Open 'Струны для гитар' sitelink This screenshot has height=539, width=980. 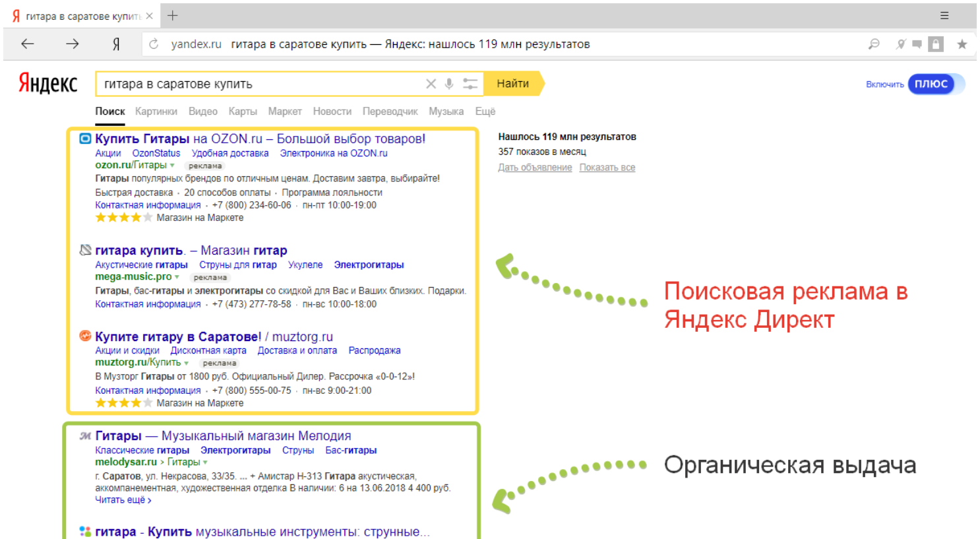(238, 265)
